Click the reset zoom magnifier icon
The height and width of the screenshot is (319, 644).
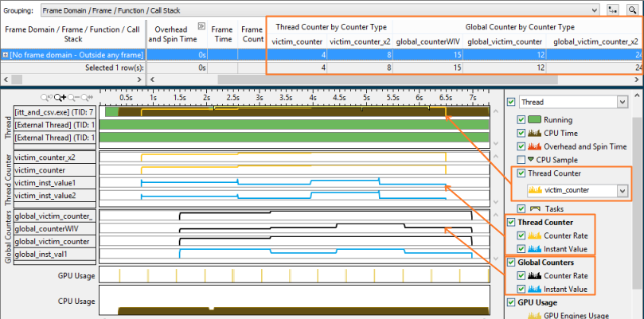[x=88, y=97]
